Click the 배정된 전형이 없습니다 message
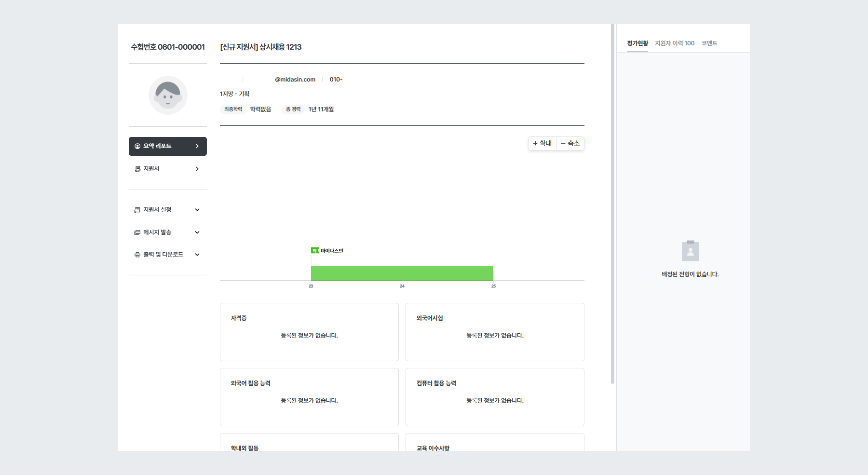 pos(690,274)
